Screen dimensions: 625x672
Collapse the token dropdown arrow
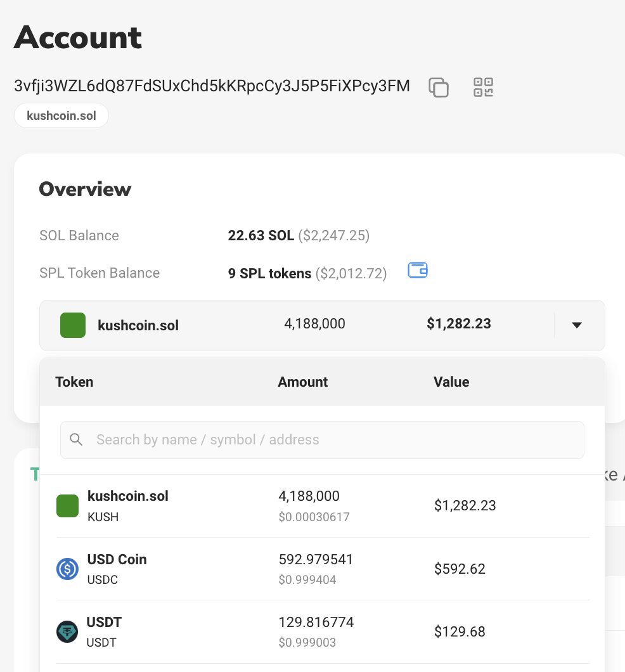click(x=577, y=325)
